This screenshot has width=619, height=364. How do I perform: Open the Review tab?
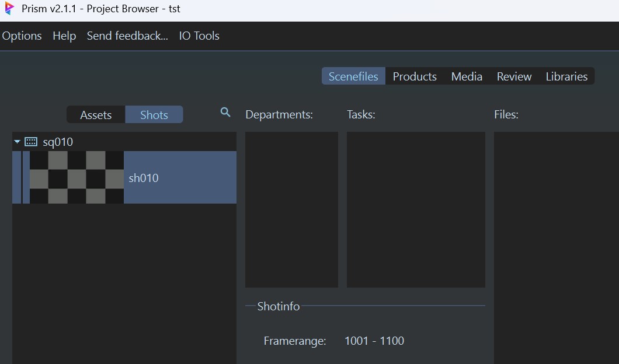coord(514,76)
